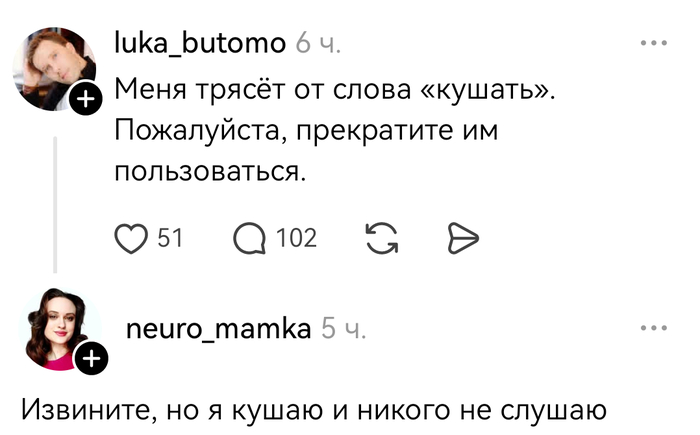This screenshot has width=700, height=435.
Task: Go to the neuro_mamka username link
Action: pos(218,328)
